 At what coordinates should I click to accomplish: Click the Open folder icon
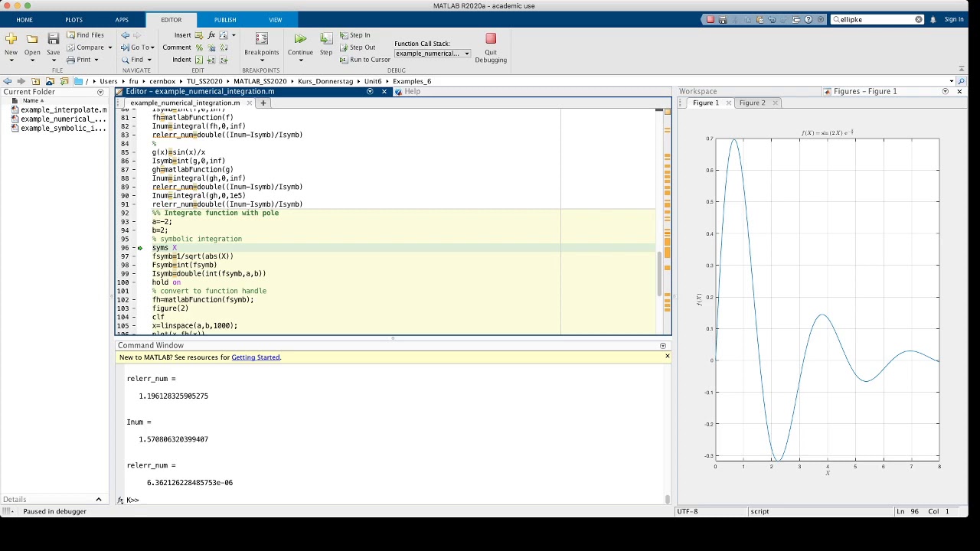coord(32,39)
